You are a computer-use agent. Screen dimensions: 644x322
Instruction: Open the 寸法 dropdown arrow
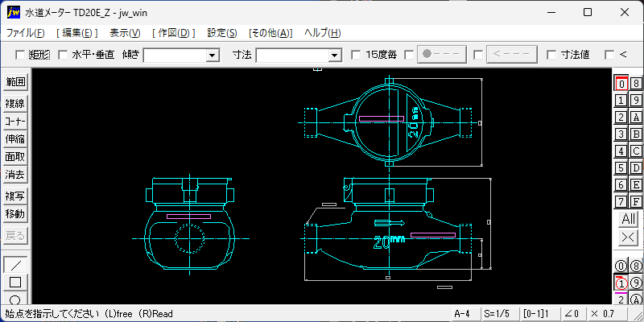[x=335, y=55]
